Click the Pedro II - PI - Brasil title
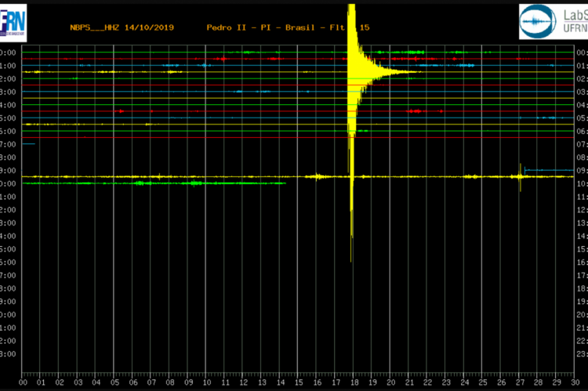This screenshot has width=588, height=391. tap(267, 27)
